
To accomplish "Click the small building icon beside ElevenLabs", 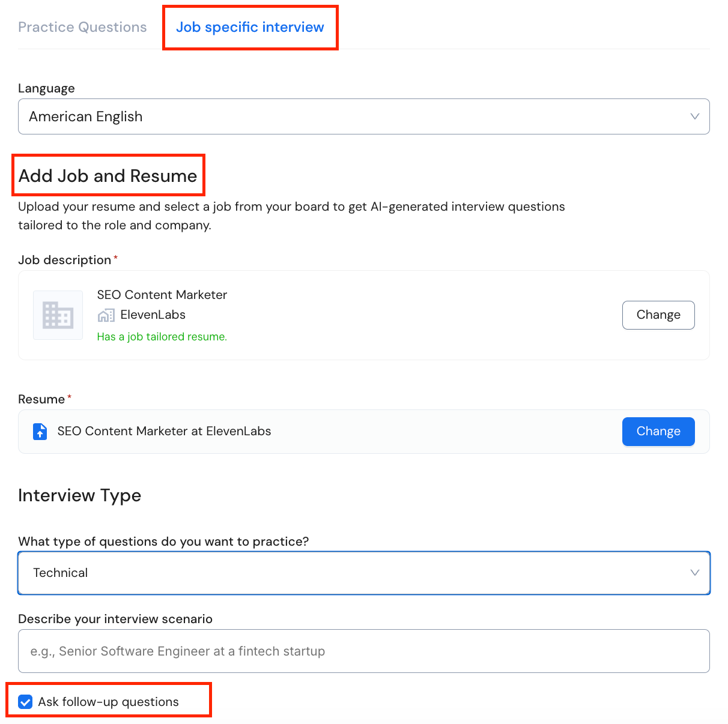I will click(x=106, y=315).
